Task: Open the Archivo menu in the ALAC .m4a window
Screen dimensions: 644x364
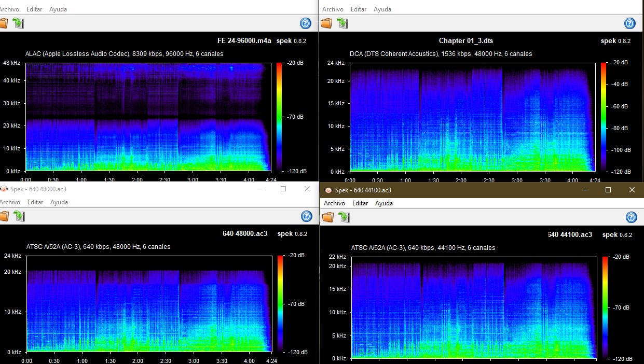Action: point(10,9)
